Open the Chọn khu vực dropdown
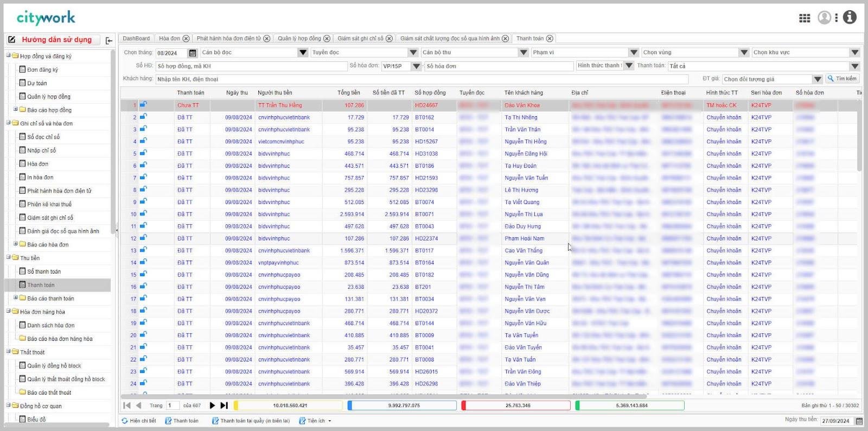This screenshot has width=868, height=431. [x=854, y=53]
